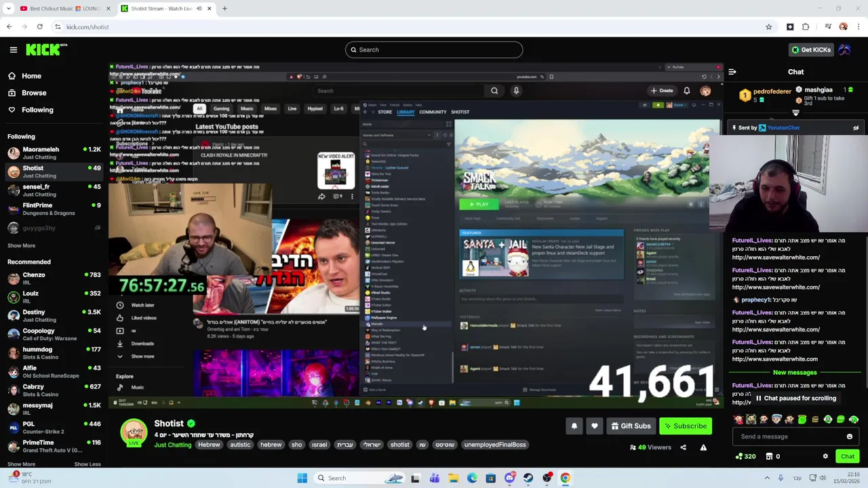This screenshot has width=868, height=488.
Task: Open Microsoft Edge from taskbar
Action: tap(472, 478)
